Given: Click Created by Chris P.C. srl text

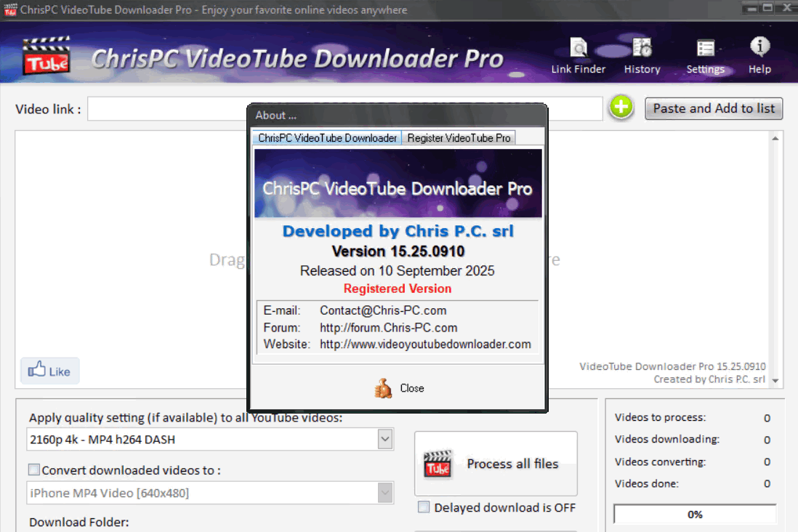Looking at the screenshot, I should (x=709, y=379).
